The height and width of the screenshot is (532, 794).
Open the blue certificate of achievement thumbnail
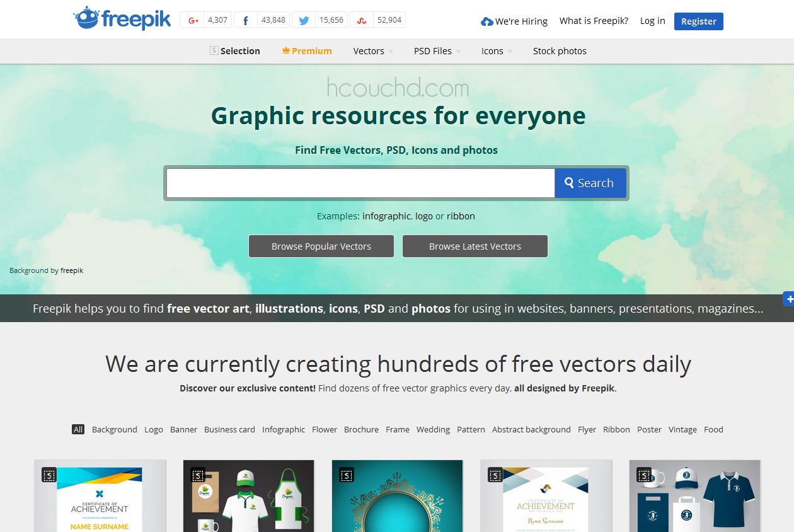click(100, 496)
